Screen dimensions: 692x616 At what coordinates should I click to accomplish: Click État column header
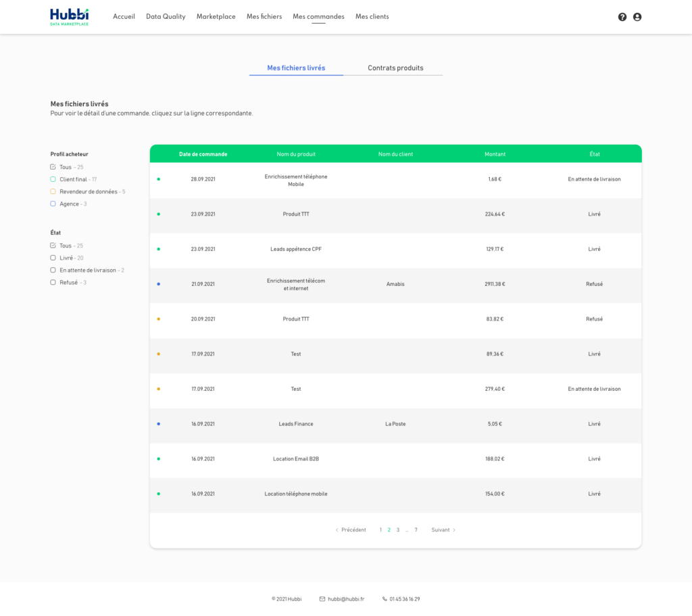595,154
